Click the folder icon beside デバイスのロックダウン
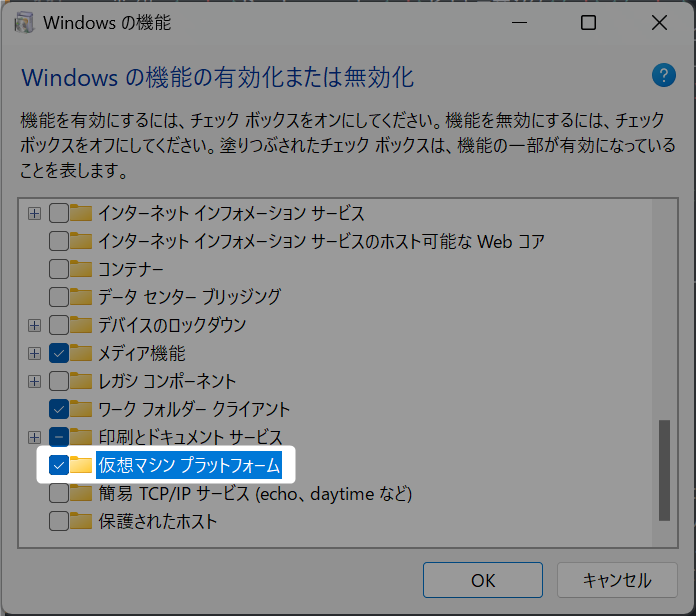Image resolution: width=696 pixels, height=616 pixels. [x=81, y=325]
